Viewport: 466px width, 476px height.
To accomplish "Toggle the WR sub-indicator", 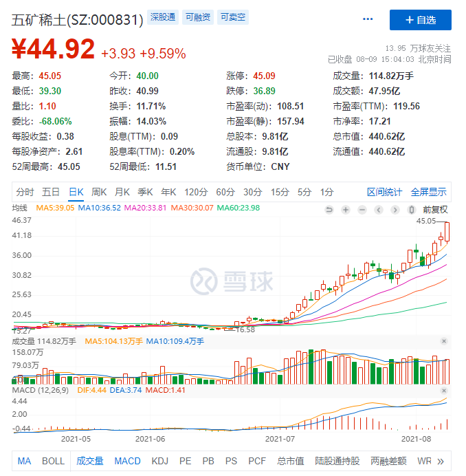I will coord(424,461).
